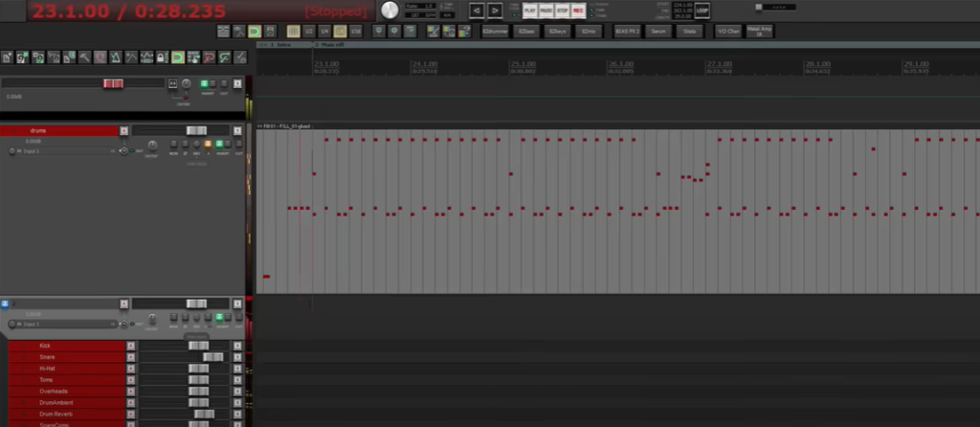This screenshot has height=427, width=980.
Task: Click the green curved F icon
Action: tap(224, 57)
